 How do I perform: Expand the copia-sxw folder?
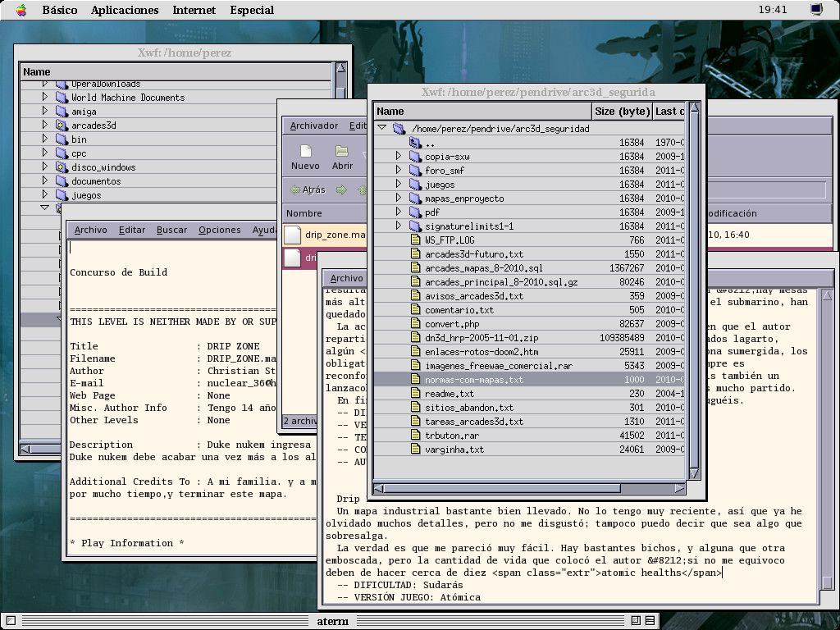point(399,156)
